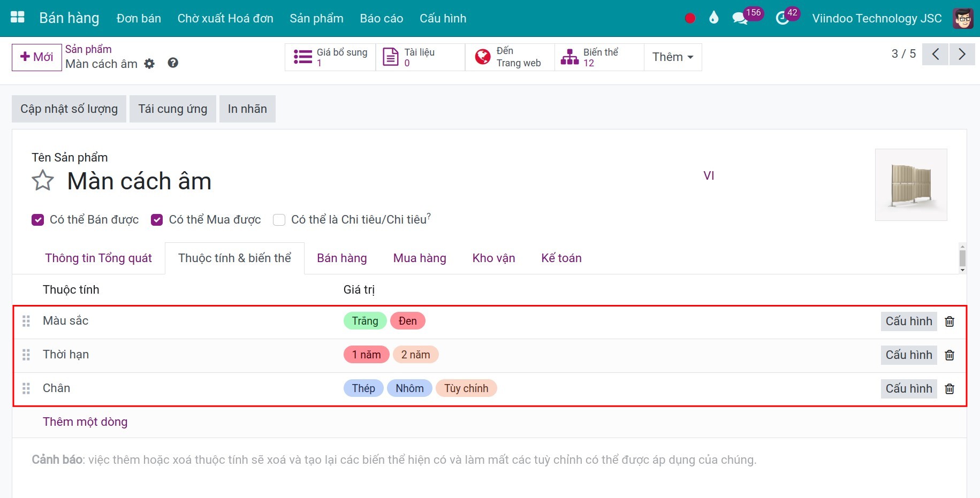
Task: Open messages with 156 unread conversations
Action: point(747,16)
